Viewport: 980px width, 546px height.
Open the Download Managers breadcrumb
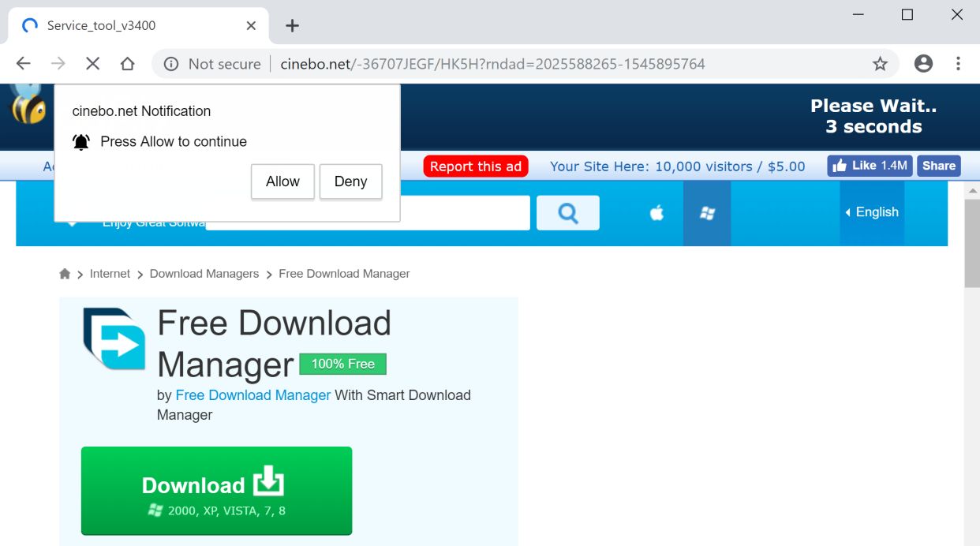pyautogui.click(x=204, y=274)
